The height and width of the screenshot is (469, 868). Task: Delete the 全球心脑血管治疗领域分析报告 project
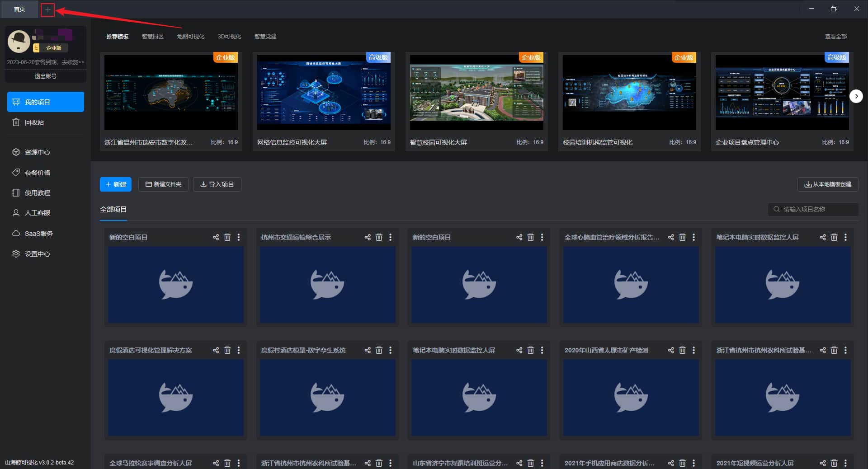(x=682, y=237)
